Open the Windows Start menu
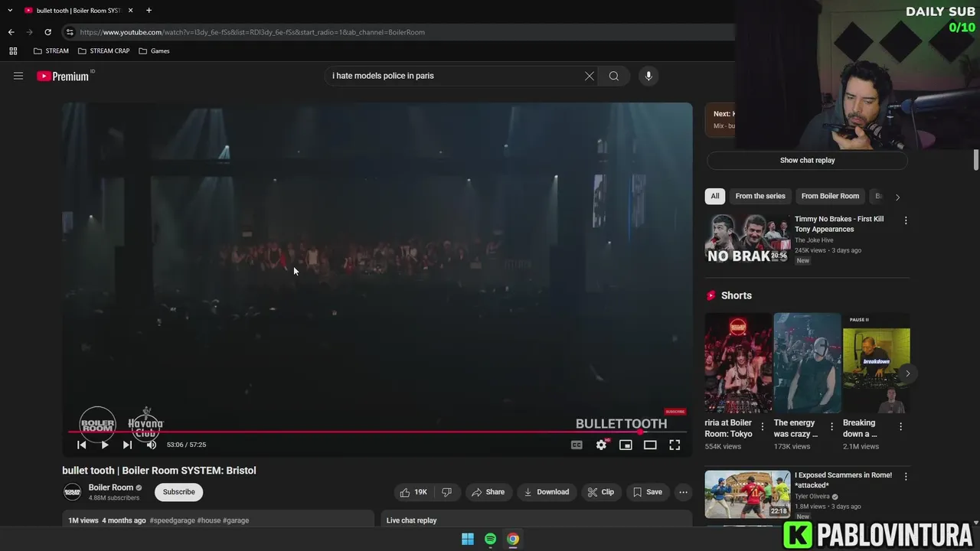 (468, 539)
